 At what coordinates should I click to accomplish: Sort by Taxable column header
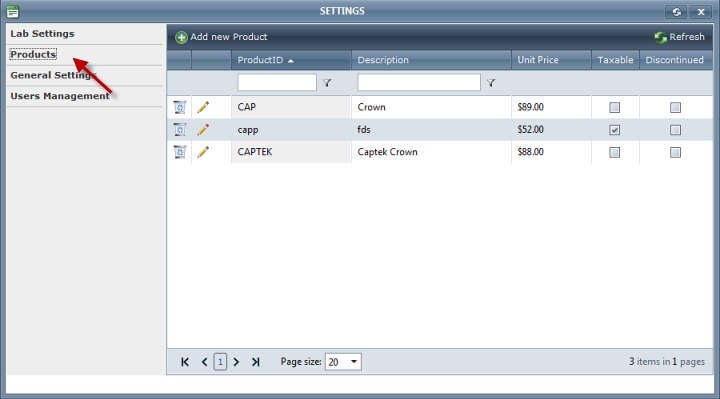(615, 60)
